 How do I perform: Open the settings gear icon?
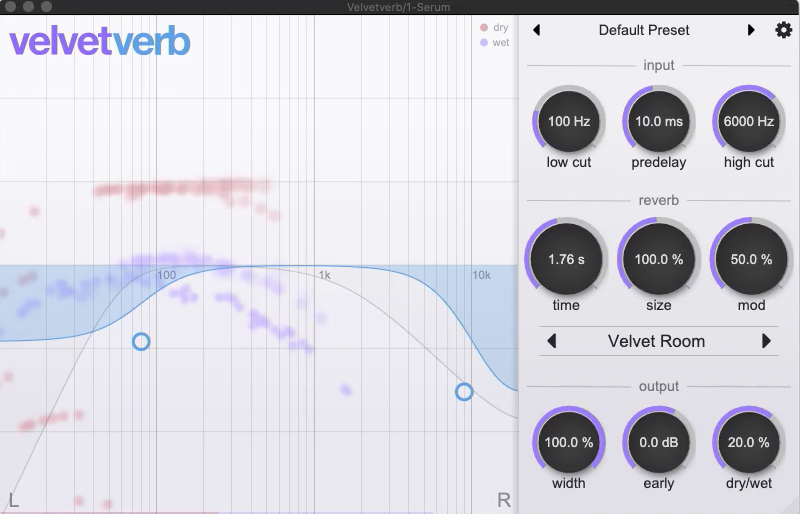[783, 30]
